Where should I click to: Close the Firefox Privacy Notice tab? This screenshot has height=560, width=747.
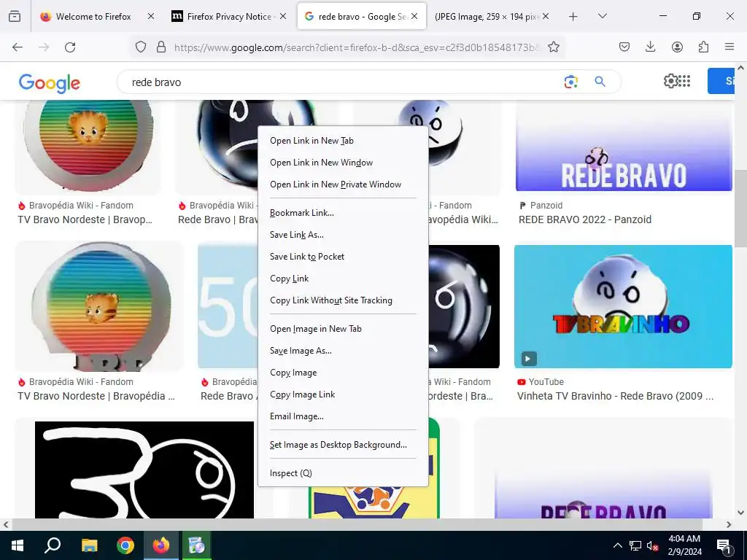(283, 16)
